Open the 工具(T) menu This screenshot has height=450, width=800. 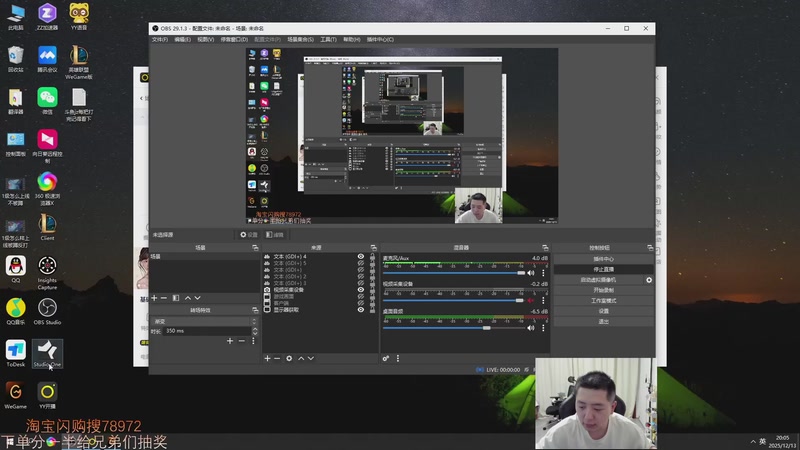pyautogui.click(x=328, y=39)
